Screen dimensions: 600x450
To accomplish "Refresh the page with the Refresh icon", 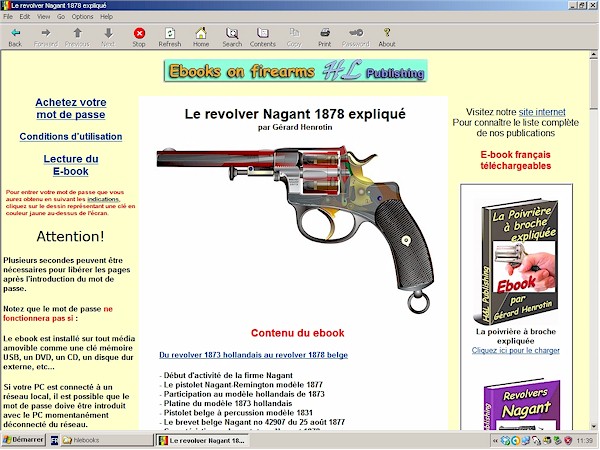I will [x=170, y=37].
